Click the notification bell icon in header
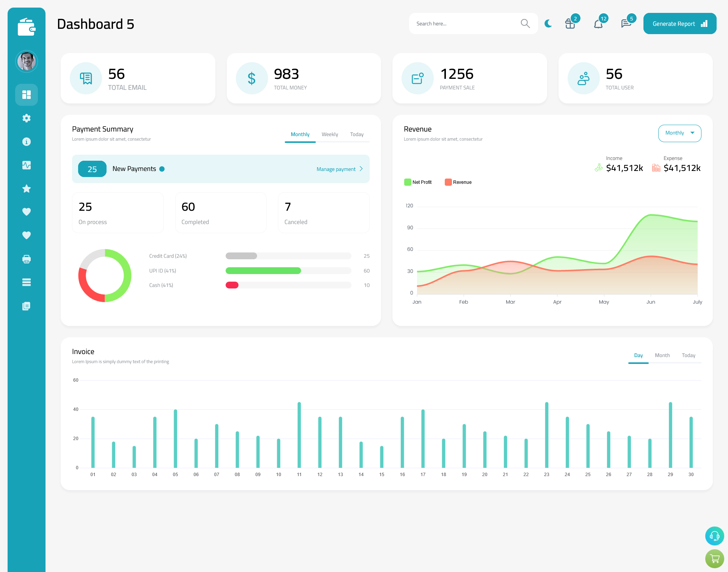This screenshot has width=728, height=572. [x=598, y=24]
